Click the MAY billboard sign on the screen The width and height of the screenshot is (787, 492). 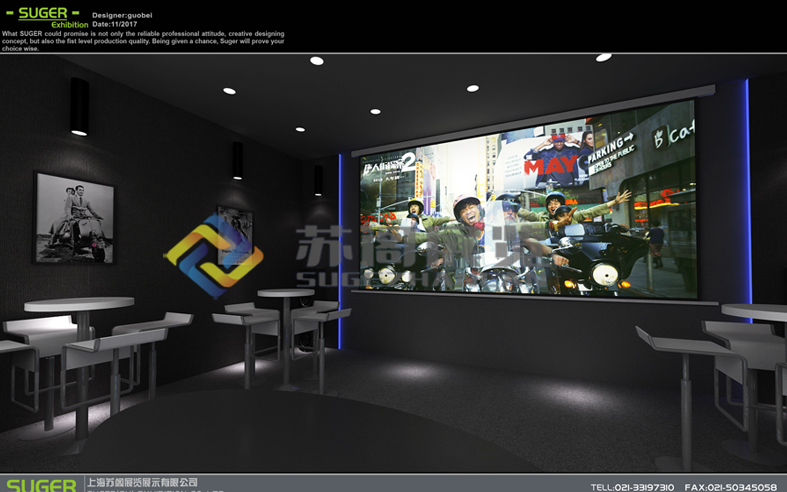tap(550, 166)
